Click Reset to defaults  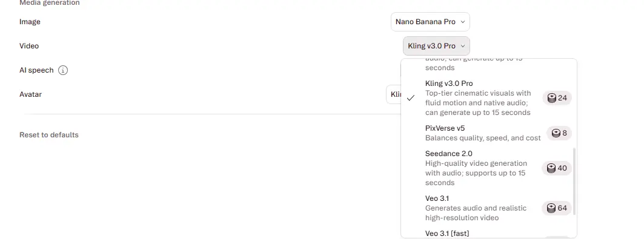tap(49, 135)
